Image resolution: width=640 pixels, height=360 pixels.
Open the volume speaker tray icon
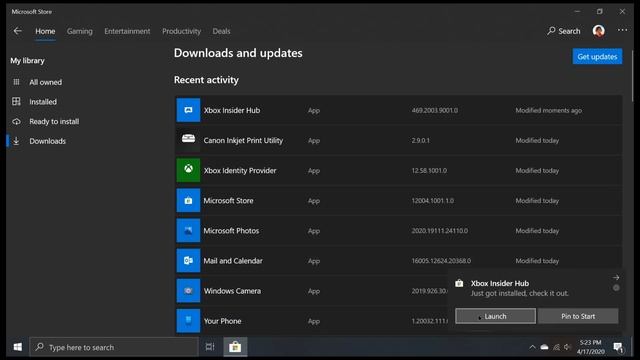tap(568, 347)
